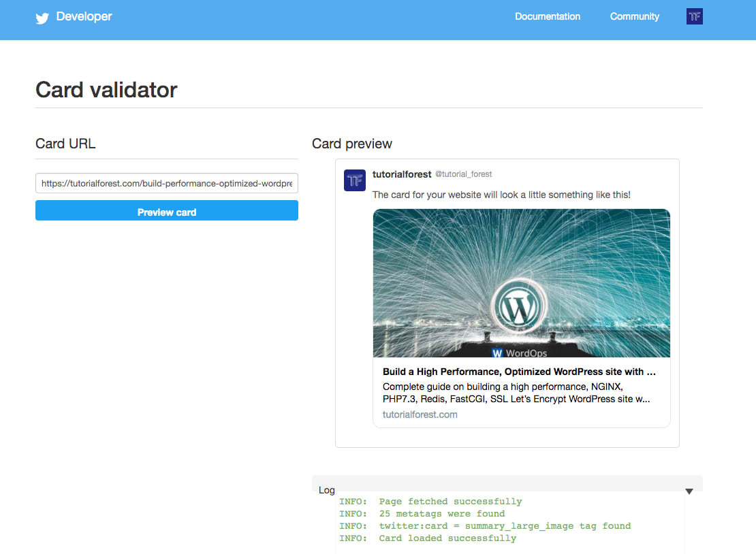Image resolution: width=756 pixels, height=554 pixels.
Task: Collapse the Log panel arrow
Action: click(689, 491)
